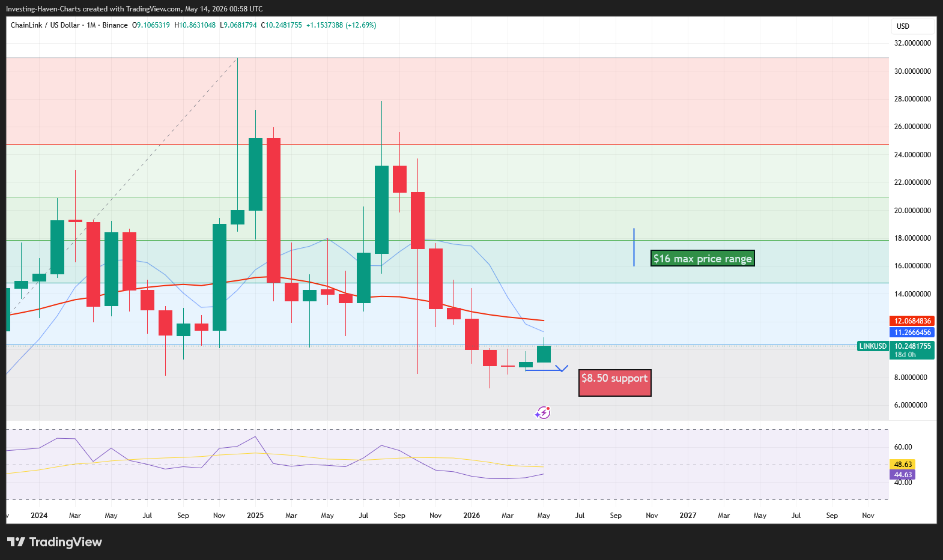Click the ChainLink / US Dollar symbol title
943x560 pixels.
pos(45,25)
